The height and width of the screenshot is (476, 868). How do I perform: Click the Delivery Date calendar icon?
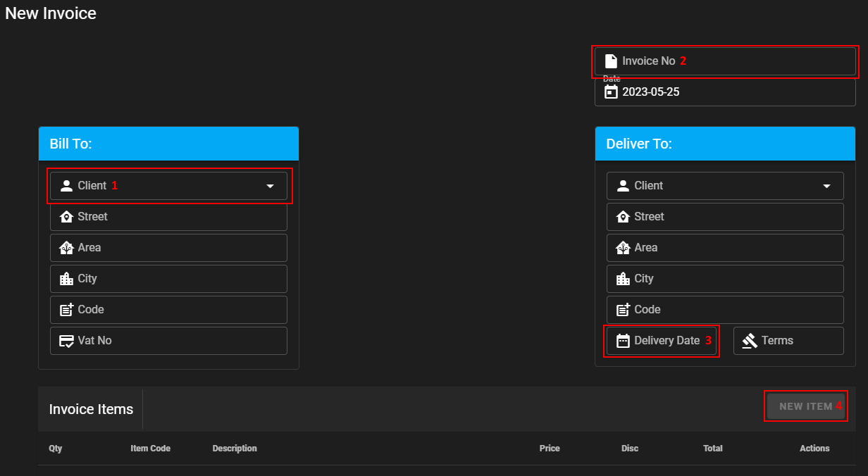pos(623,341)
